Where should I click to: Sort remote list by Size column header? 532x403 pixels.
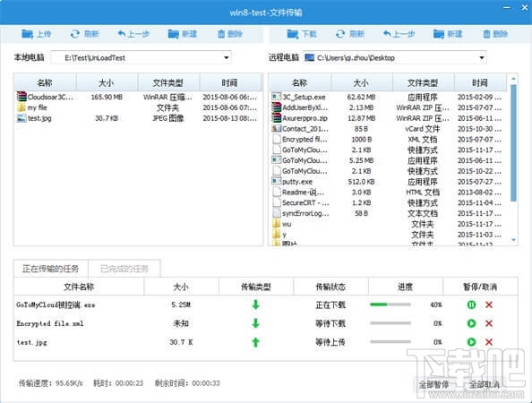coord(361,82)
